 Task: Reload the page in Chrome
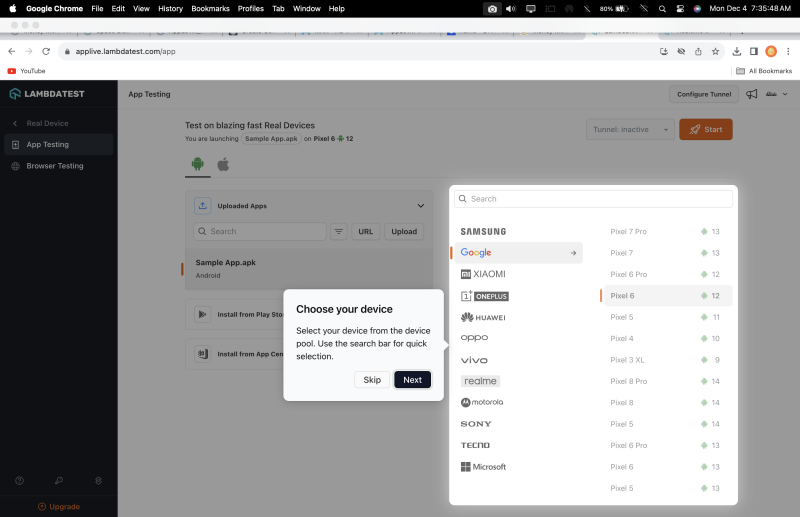[x=46, y=52]
